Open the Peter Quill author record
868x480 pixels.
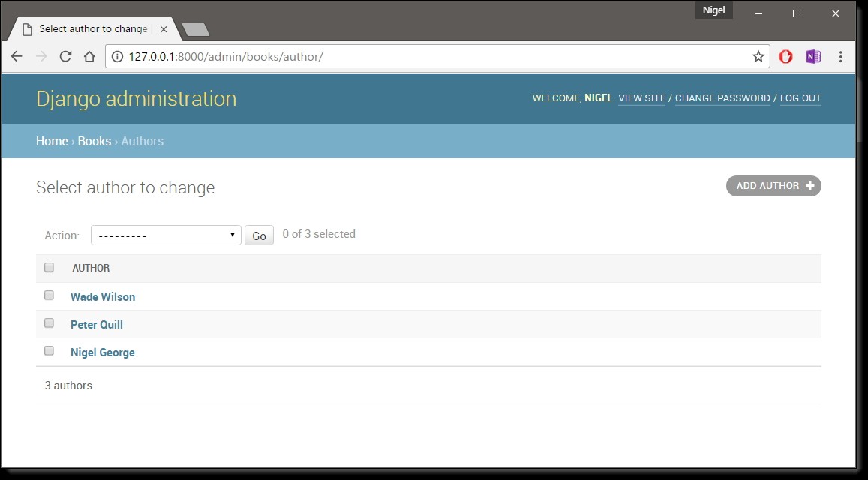96,325
